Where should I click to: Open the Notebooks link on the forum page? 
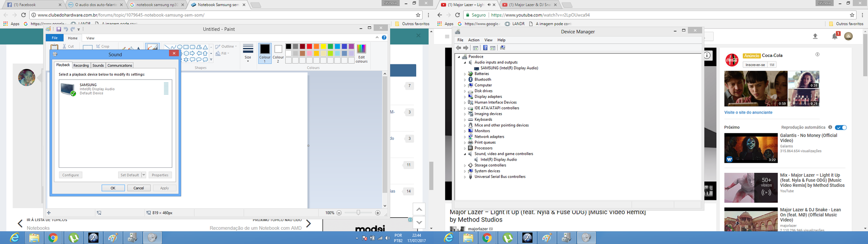tap(38, 228)
